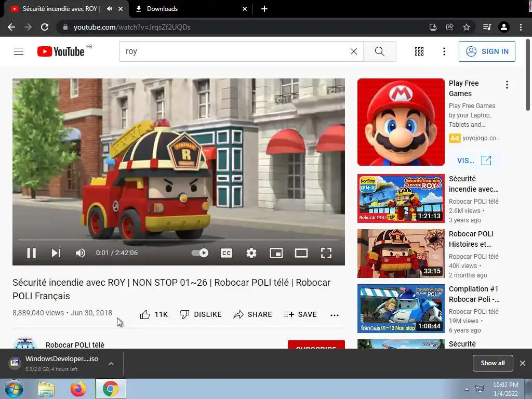Image resolution: width=532 pixels, height=399 pixels.
Task: Click the channel avatar below the video
Action: point(25,343)
